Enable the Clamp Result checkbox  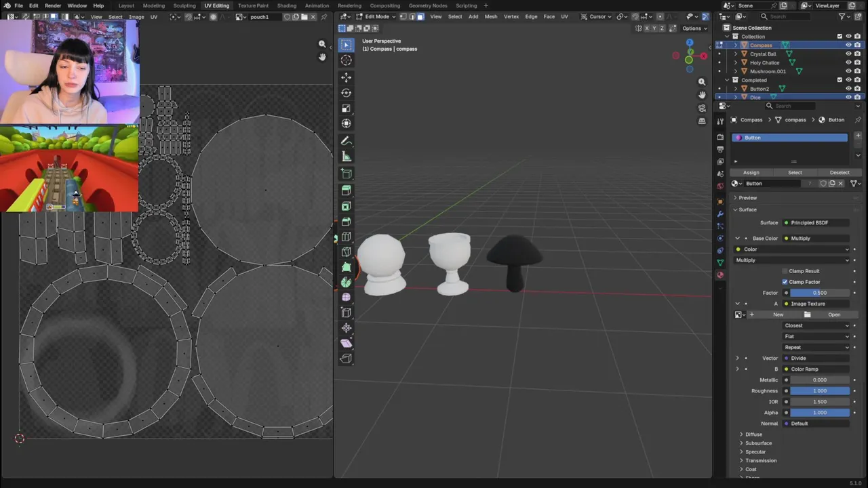coord(785,271)
